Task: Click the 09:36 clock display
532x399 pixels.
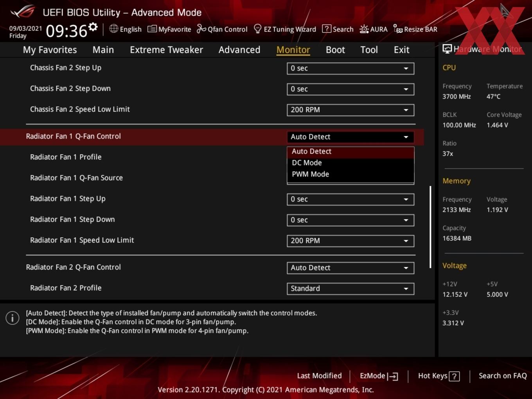Action: [66, 31]
